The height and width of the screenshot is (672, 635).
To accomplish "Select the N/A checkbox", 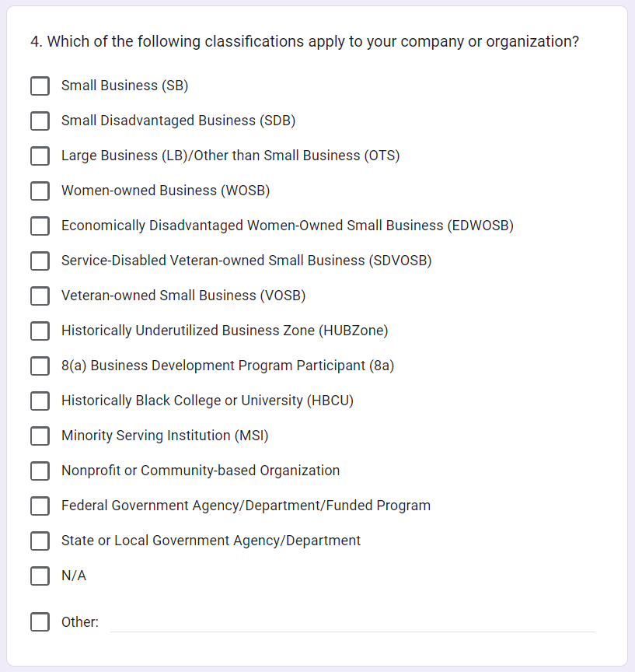I will pyautogui.click(x=40, y=576).
